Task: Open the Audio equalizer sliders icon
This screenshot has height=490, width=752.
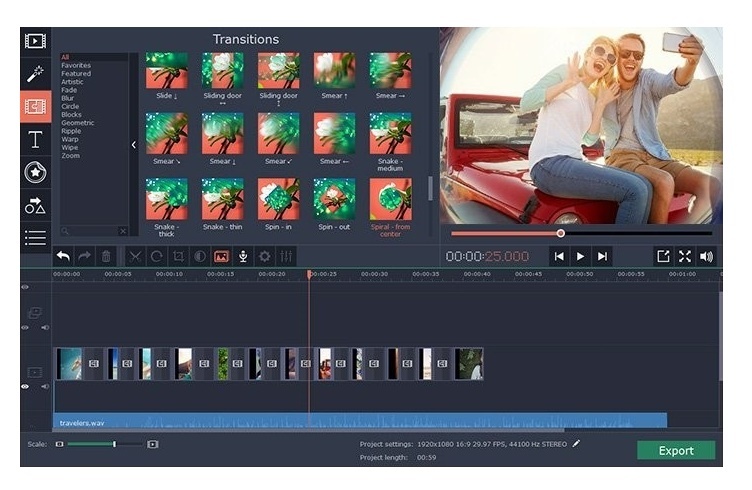Action: 286,257
